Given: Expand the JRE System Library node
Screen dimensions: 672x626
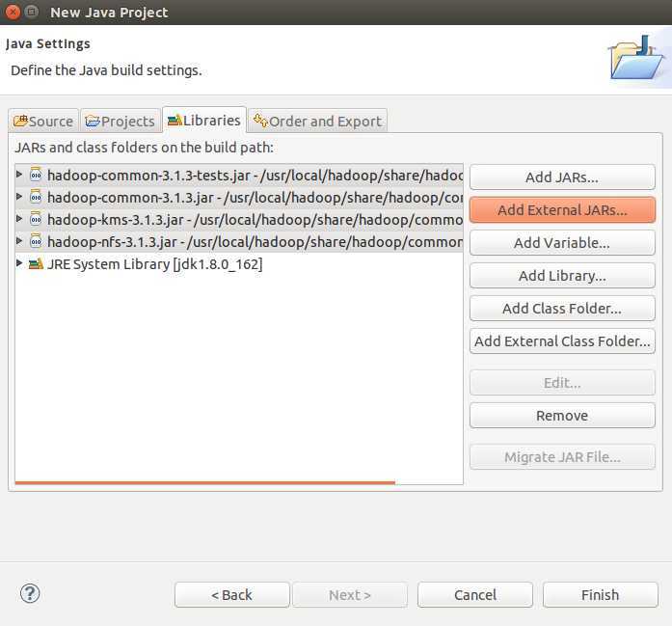Looking at the screenshot, I should pos(19,262).
